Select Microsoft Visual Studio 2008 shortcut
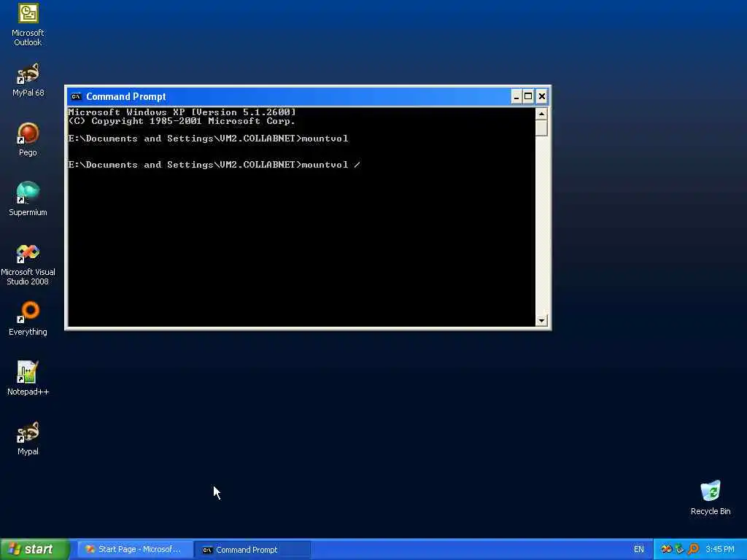 [x=28, y=264]
